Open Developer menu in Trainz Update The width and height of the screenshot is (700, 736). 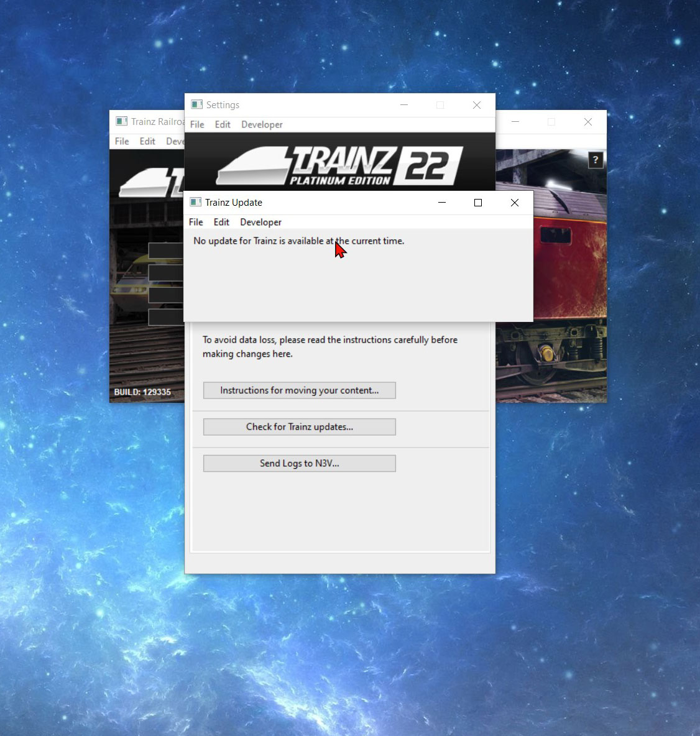click(260, 223)
